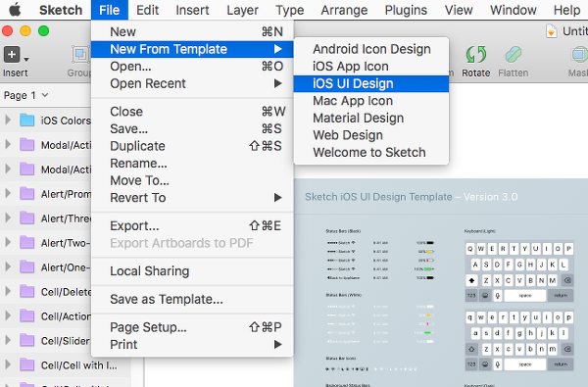Image resolution: width=588 pixels, height=387 pixels.
Task: Expand the Alert/Two- layer group
Action: click(8, 243)
